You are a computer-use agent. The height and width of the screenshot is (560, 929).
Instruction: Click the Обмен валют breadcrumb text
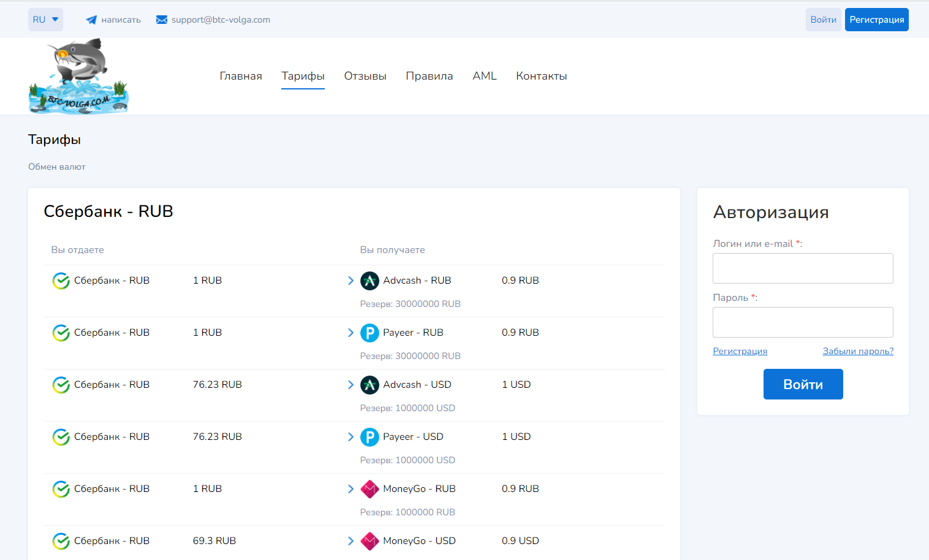point(57,167)
